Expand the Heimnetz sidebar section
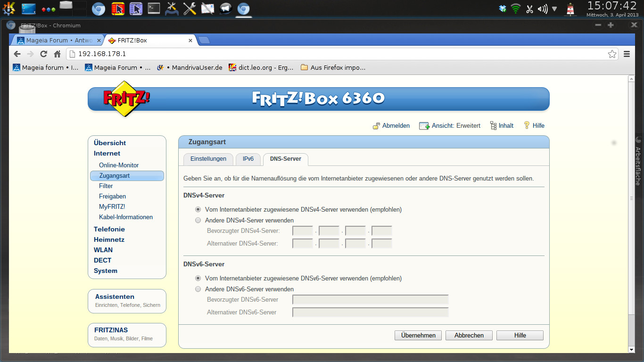The height and width of the screenshot is (362, 644). click(109, 239)
